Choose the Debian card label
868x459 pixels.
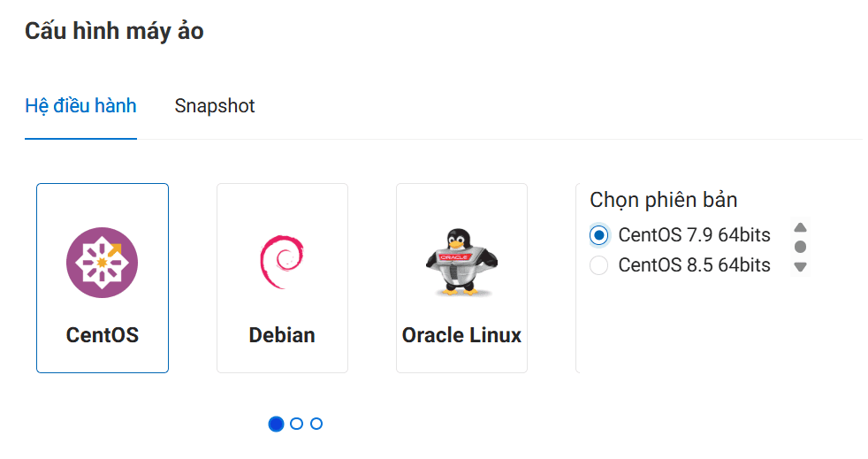(282, 335)
